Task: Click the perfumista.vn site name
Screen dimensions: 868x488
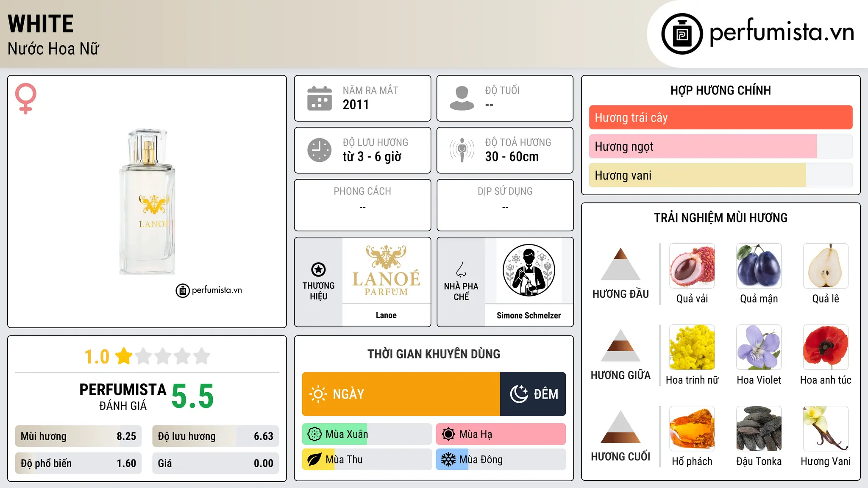Action: [x=782, y=32]
